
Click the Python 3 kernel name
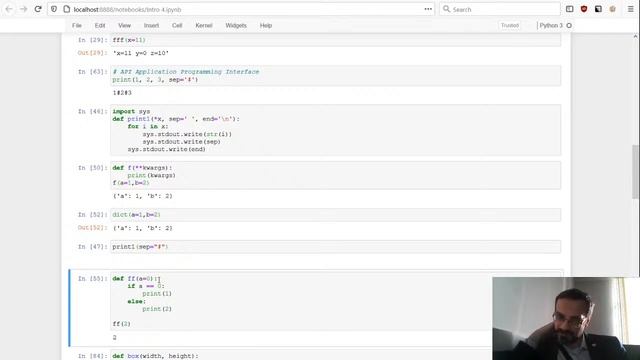(551, 25)
